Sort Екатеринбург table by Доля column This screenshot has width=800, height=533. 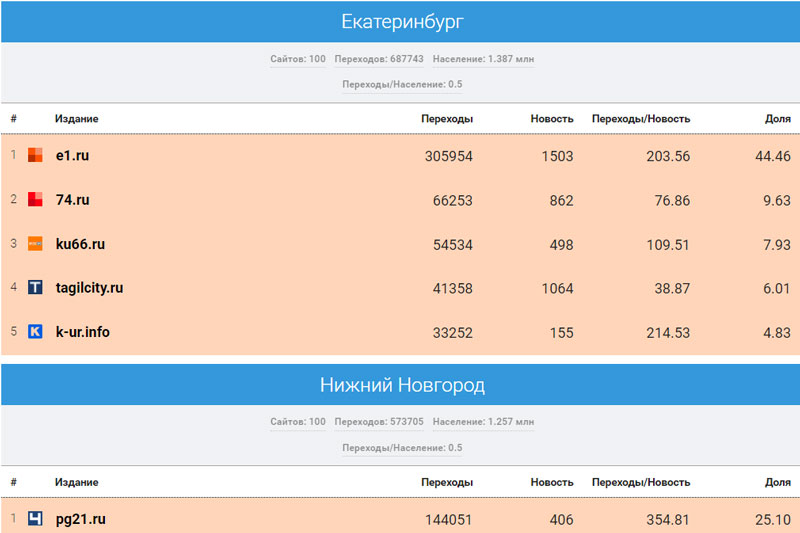point(777,119)
